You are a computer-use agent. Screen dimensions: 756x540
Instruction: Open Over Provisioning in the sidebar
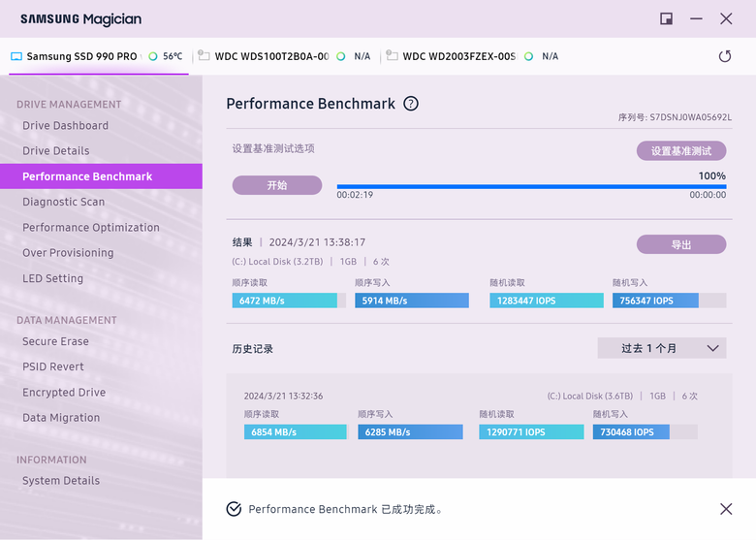[x=68, y=253]
